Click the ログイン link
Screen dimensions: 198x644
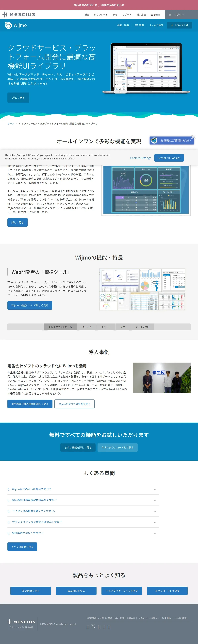179,15
